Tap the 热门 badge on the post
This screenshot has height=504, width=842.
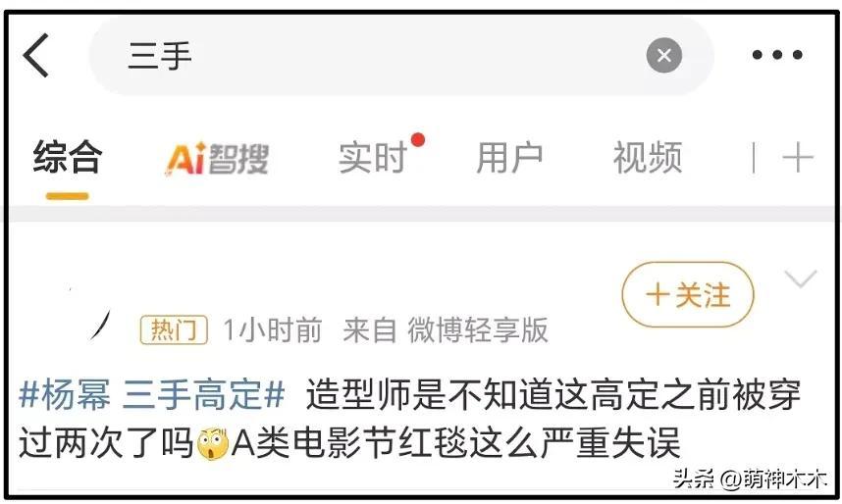coord(174,329)
